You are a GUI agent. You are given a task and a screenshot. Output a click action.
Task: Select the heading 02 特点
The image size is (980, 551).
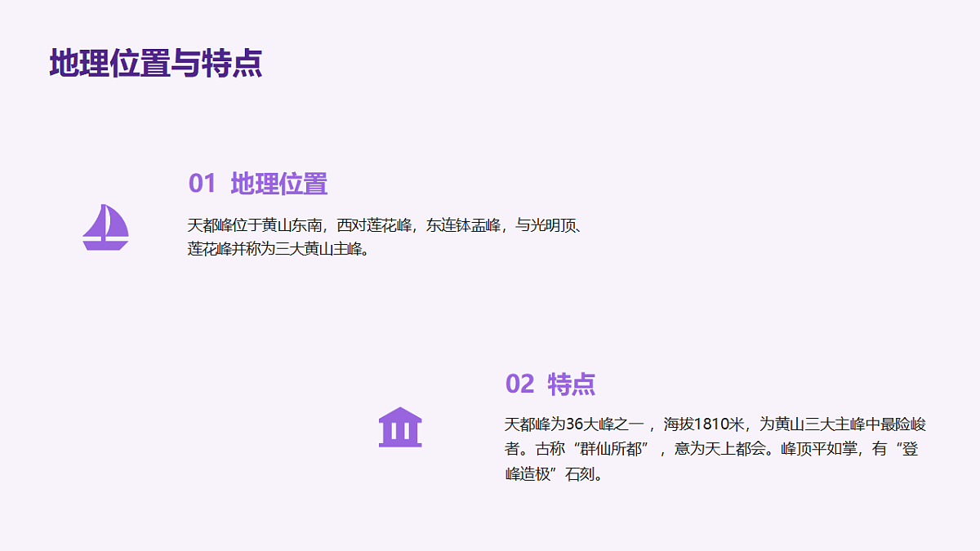pos(550,384)
